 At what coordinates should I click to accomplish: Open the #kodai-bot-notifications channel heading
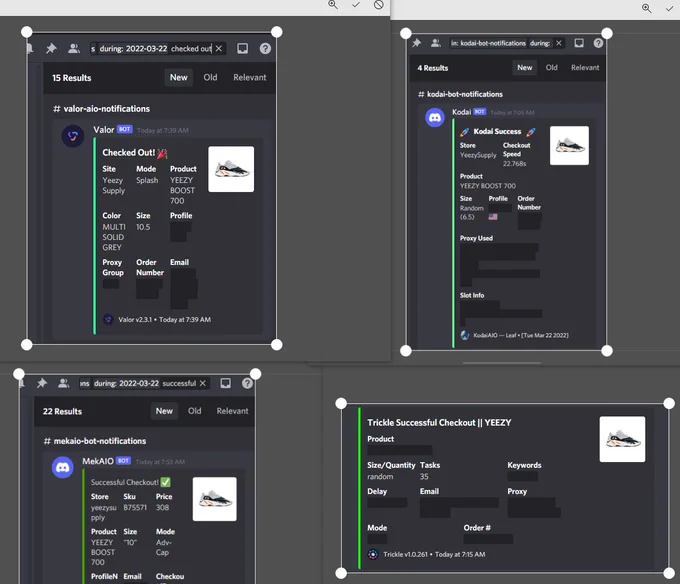(x=460, y=94)
